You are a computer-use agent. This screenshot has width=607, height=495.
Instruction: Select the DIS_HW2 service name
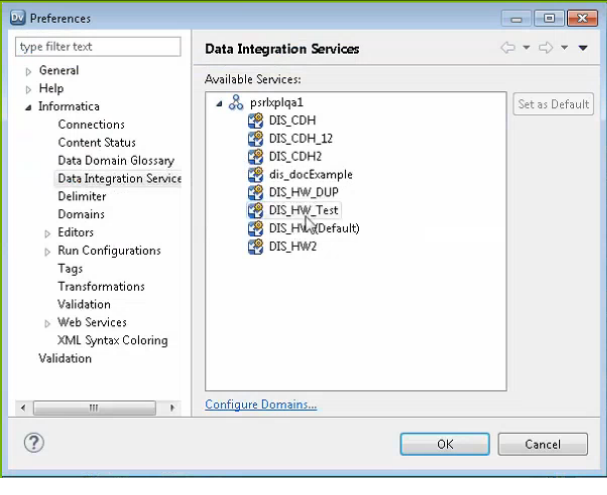293,247
